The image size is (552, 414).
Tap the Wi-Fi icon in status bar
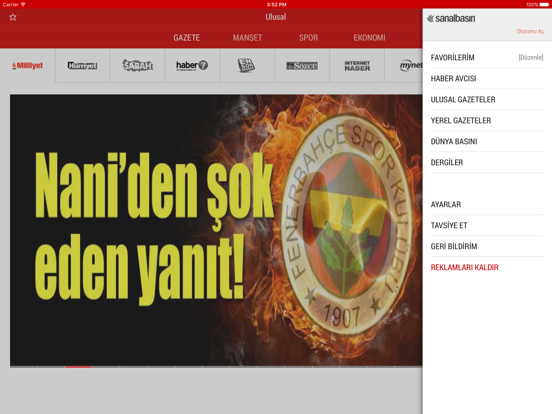pos(24,4)
